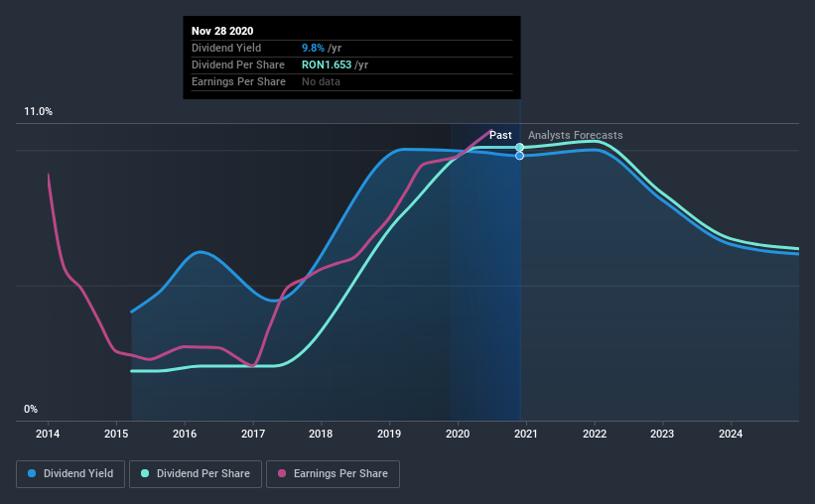Select the teal data point marker on chart
This screenshot has height=504, width=815.
pos(520,148)
